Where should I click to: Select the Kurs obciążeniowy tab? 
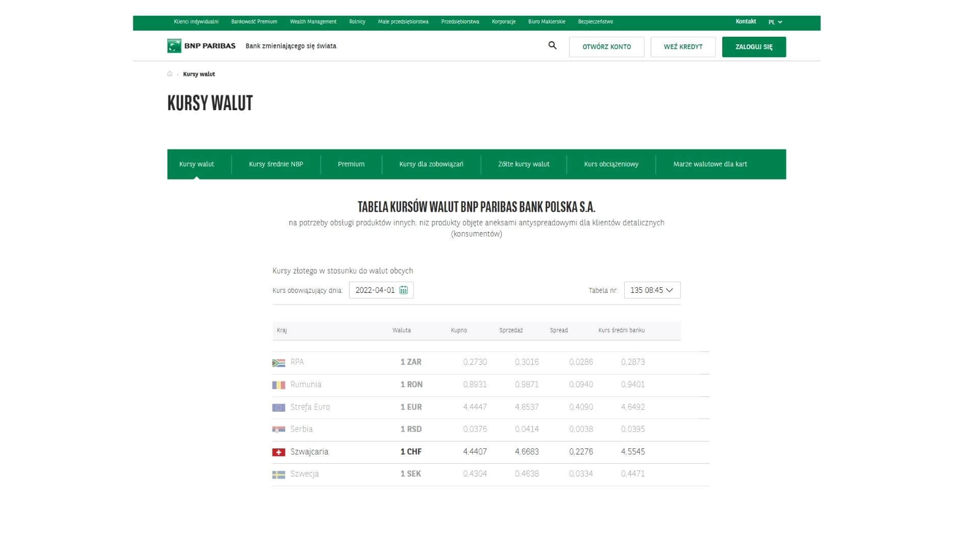[x=611, y=164]
